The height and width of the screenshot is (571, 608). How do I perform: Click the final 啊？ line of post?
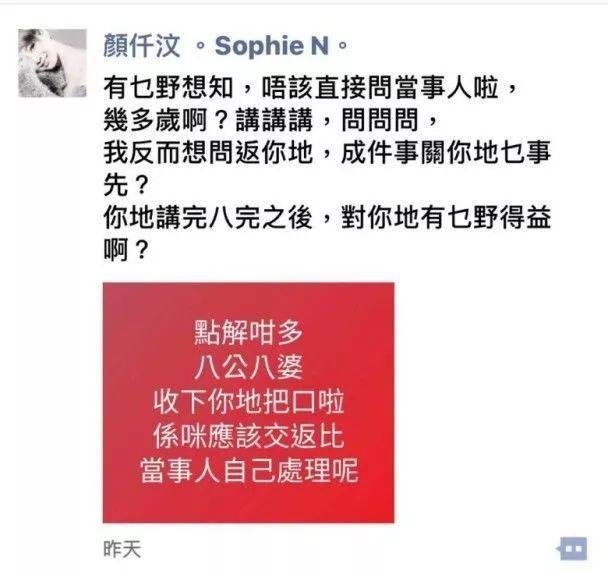(126, 250)
